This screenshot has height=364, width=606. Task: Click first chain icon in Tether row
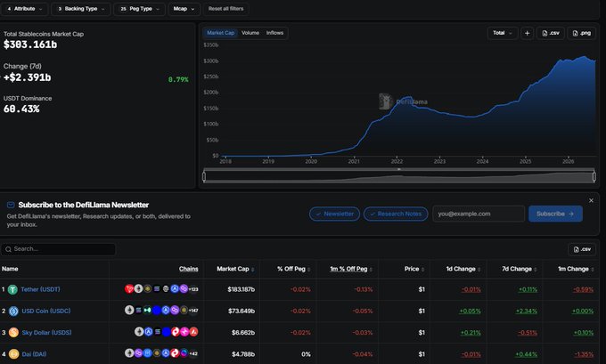click(129, 288)
